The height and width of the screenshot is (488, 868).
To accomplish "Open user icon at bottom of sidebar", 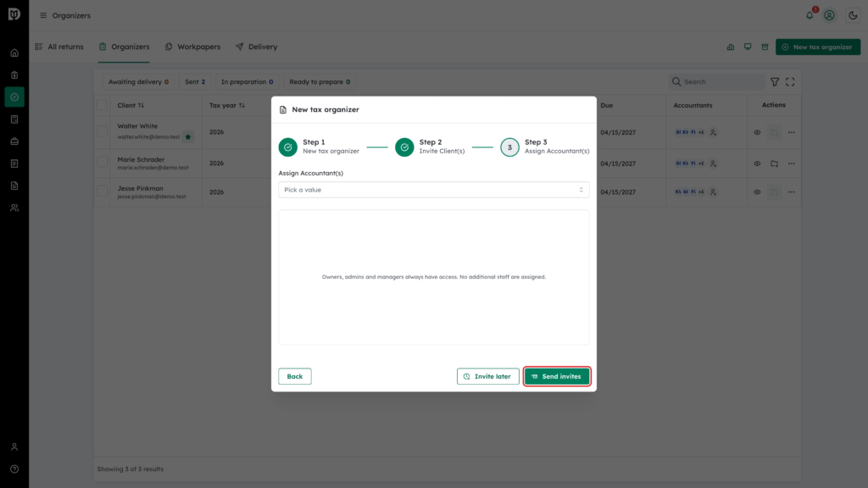I will point(14,447).
